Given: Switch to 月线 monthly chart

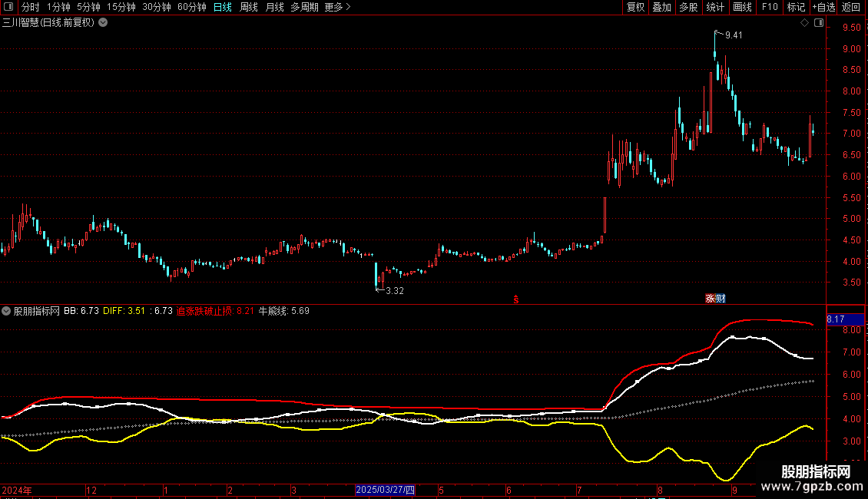Looking at the screenshot, I should click(x=274, y=7).
